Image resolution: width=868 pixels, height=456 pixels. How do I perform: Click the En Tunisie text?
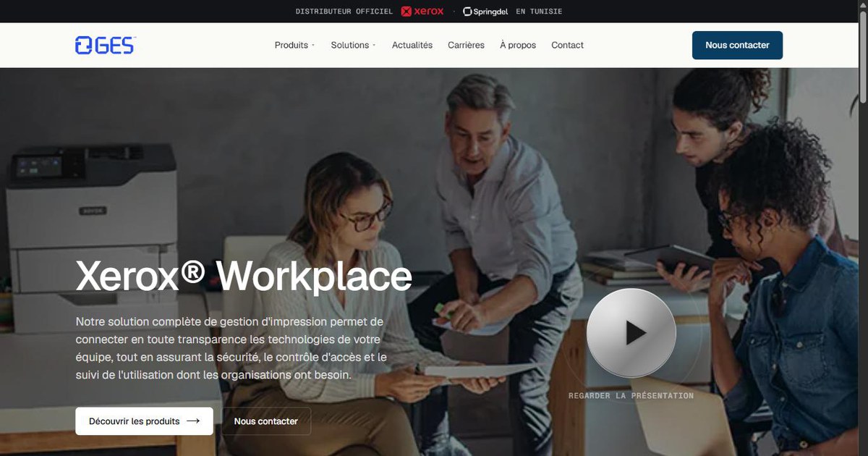(539, 12)
